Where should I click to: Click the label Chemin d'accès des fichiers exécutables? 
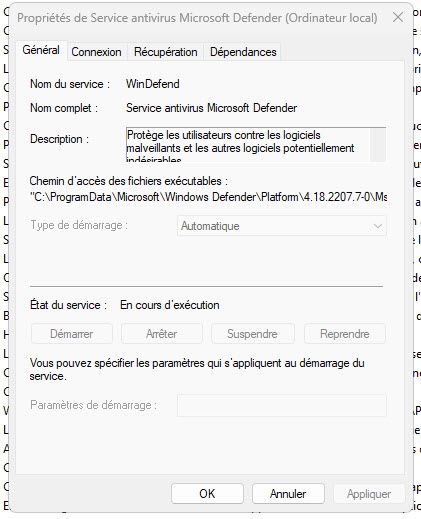tap(129, 181)
